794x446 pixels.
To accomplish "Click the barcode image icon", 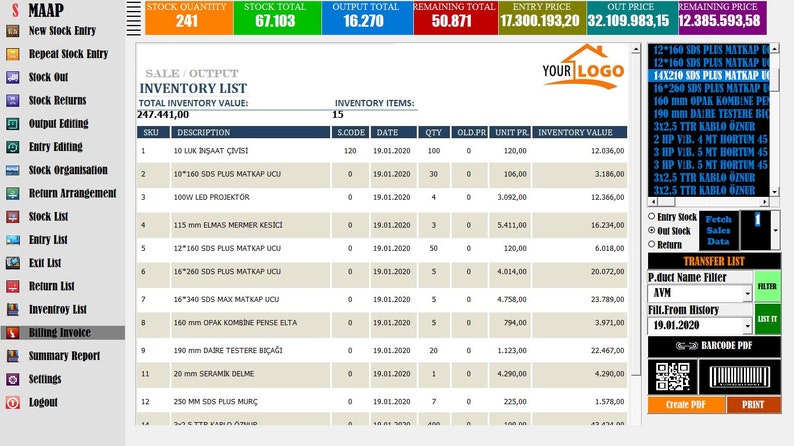I will pos(739,377).
